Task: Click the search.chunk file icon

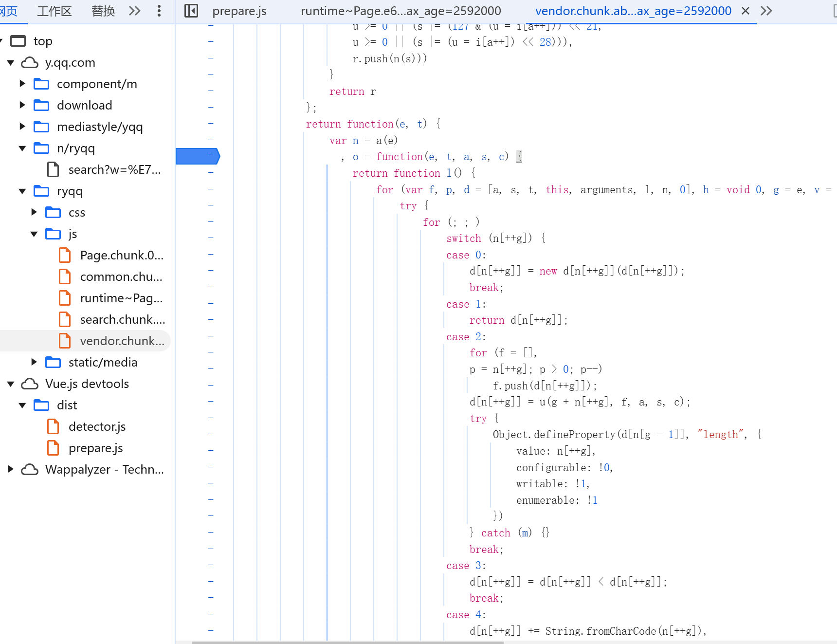Action: (65, 319)
